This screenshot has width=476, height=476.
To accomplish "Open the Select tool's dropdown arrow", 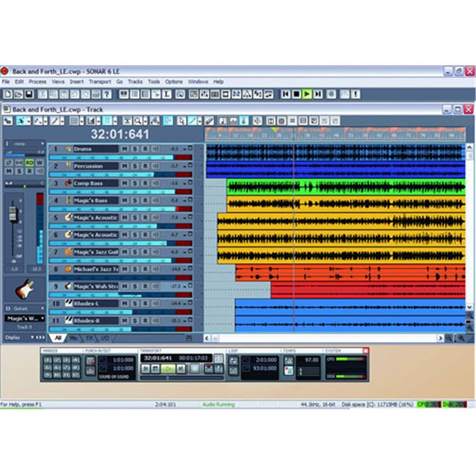I will [29, 121].
